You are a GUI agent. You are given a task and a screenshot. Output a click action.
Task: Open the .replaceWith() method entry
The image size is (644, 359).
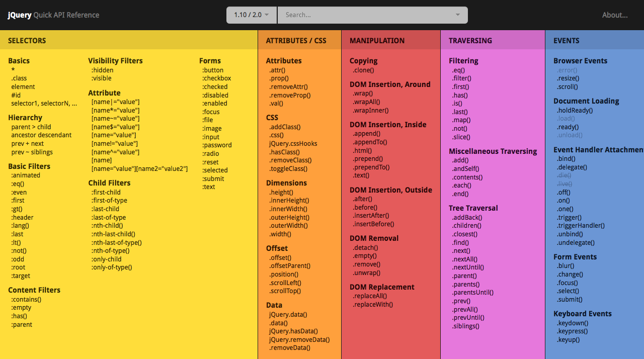(x=373, y=305)
